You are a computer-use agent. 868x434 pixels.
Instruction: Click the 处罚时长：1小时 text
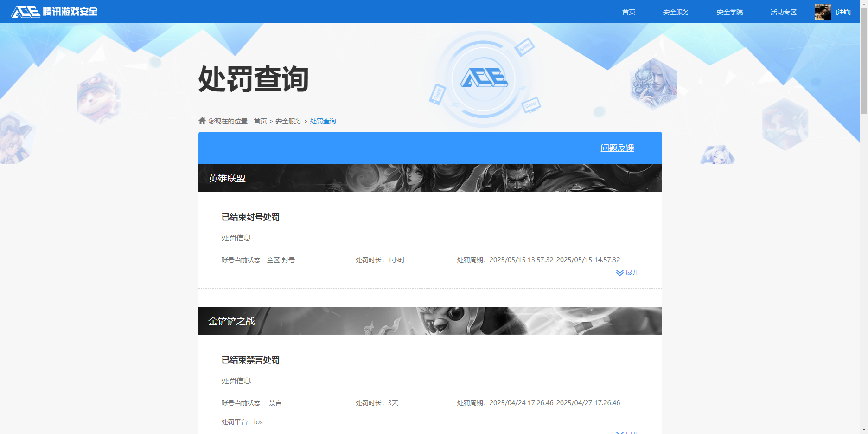click(x=380, y=260)
